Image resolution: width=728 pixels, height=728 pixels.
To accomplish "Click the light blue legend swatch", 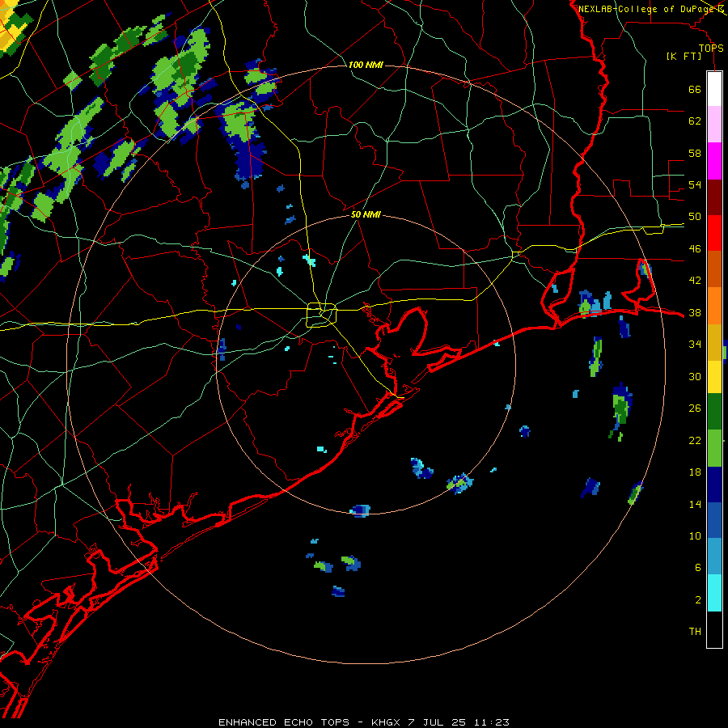I will (x=714, y=557).
